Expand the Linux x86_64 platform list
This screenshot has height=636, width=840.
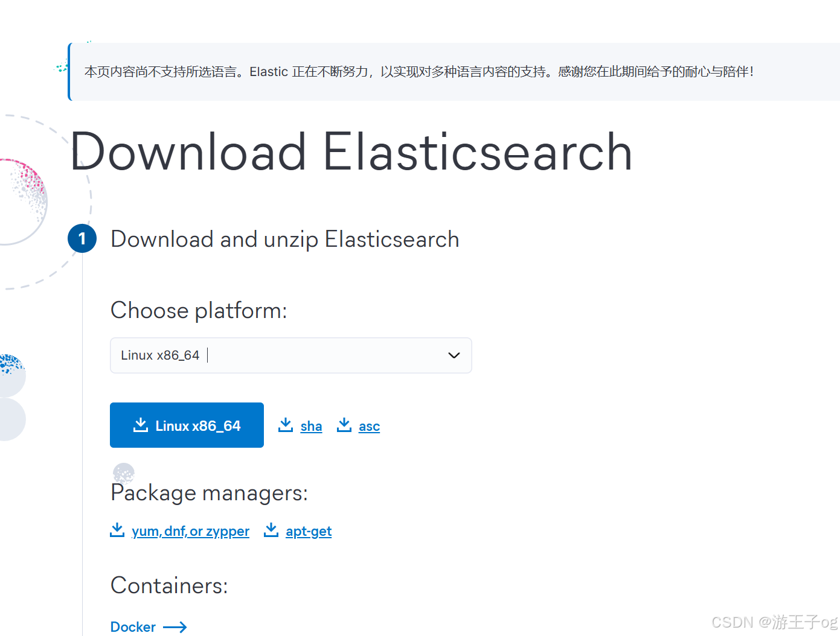pos(290,355)
